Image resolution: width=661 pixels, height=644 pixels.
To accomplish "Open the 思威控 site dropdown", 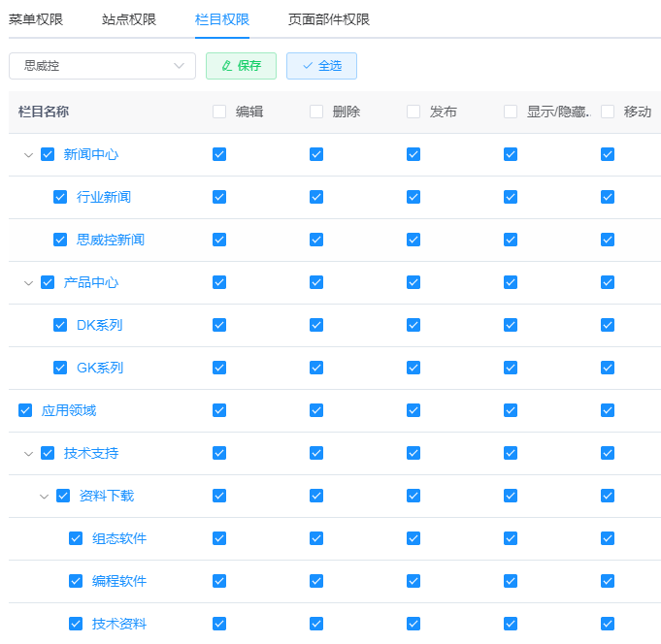I will click(x=96, y=66).
